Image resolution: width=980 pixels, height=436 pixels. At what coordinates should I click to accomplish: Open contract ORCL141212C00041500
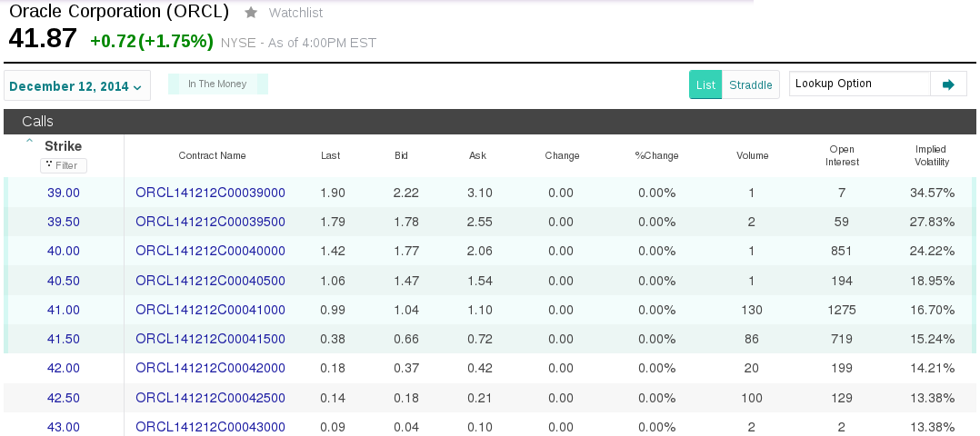[211, 339]
